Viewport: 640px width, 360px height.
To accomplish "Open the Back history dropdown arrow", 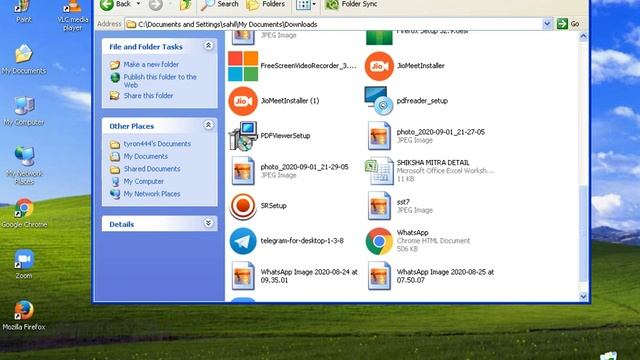I will (138, 4).
